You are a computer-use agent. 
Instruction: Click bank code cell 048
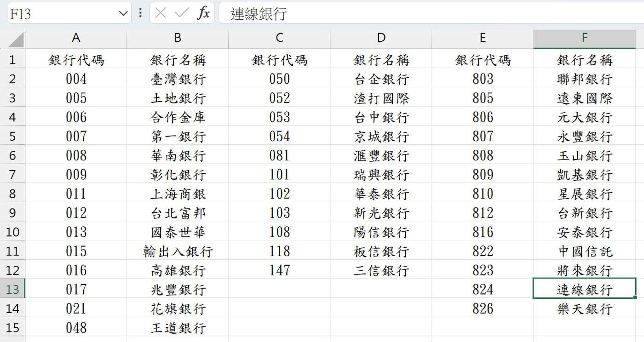coord(76,328)
